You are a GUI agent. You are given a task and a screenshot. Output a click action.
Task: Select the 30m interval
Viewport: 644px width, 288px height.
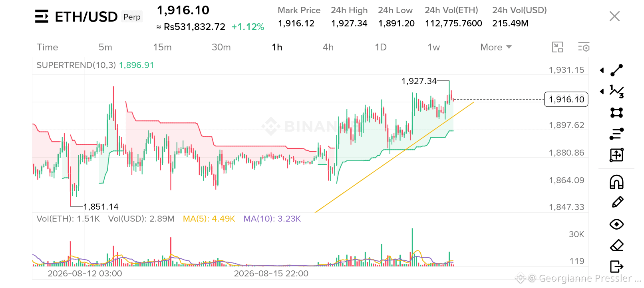click(221, 47)
